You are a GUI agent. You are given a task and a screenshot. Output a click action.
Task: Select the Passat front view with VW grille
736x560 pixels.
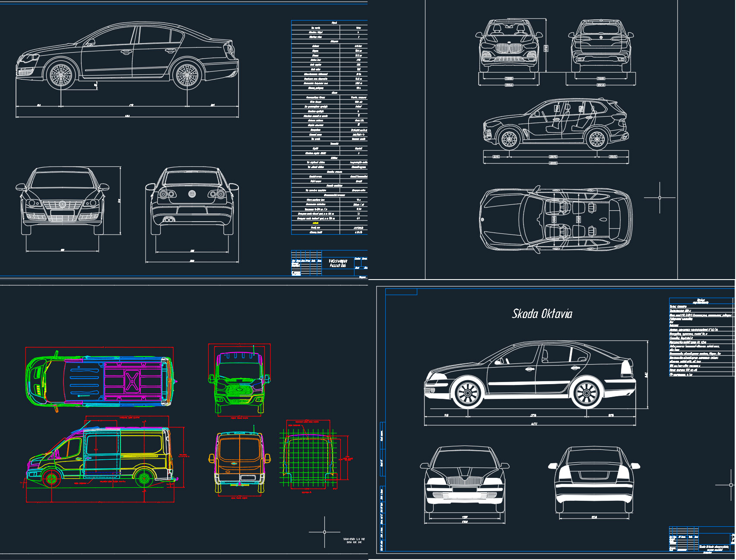[x=62, y=201]
